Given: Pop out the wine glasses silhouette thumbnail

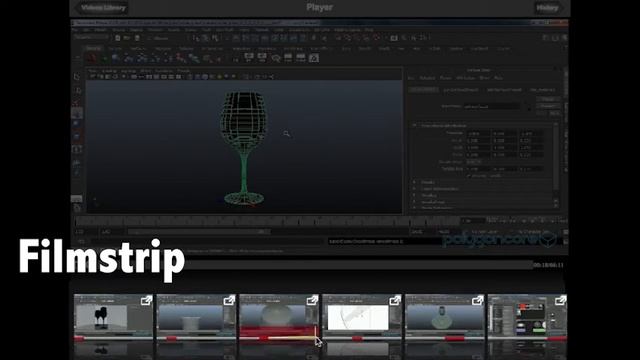Looking at the screenshot, I should 146,301.
